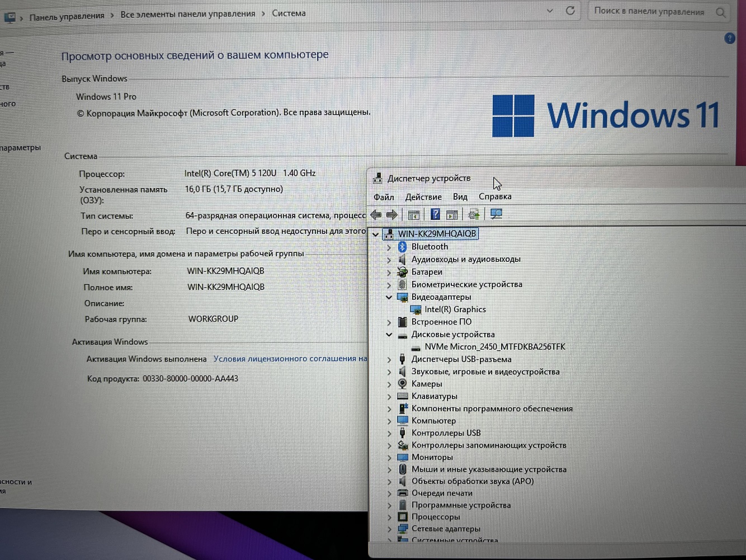746x560 pixels.
Task: Open the Действие menu
Action: (423, 197)
